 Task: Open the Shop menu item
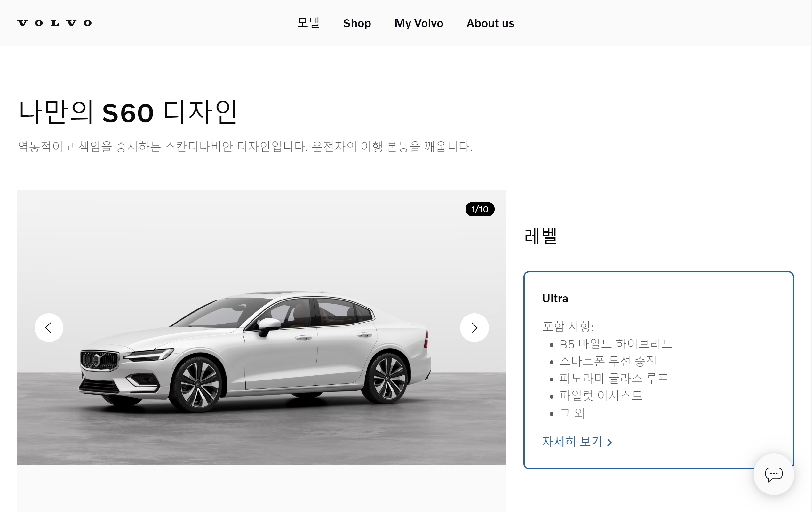(357, 23)
